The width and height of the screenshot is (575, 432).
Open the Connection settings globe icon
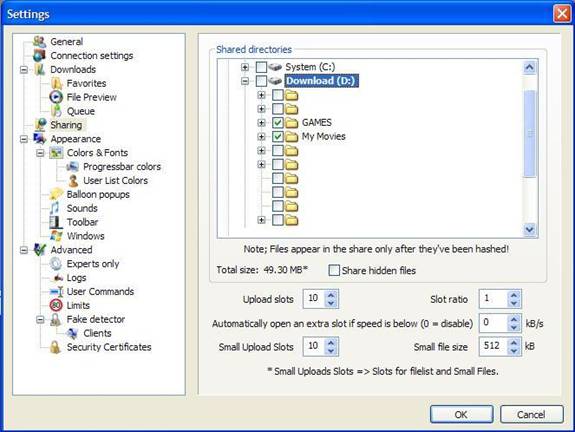39,55
